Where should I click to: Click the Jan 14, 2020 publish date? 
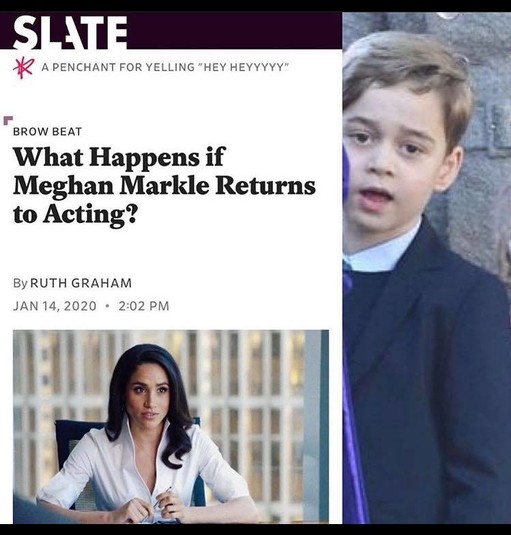pyautogui.click(x=55, y=306)
